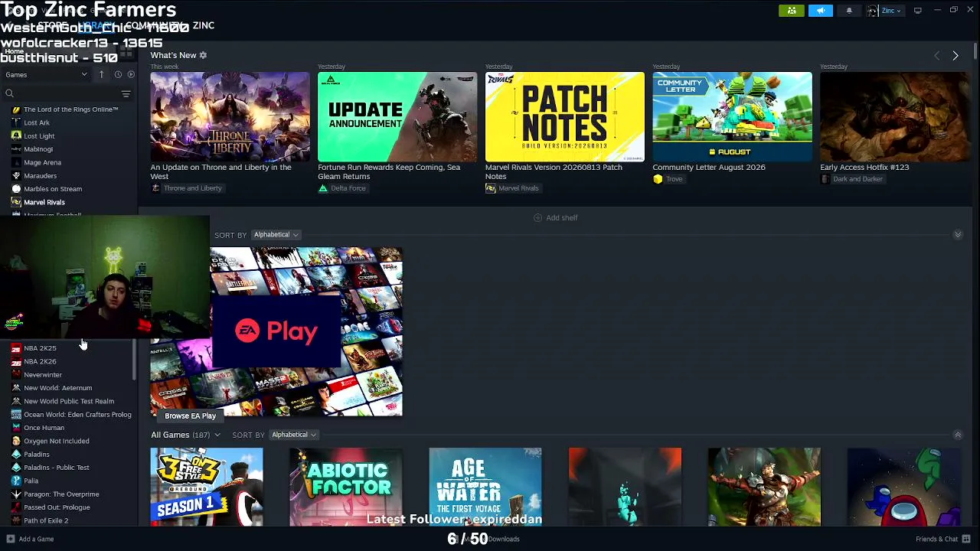Go to next What's New page
This screenshot has height=551, width=980.
coord(955,56)
